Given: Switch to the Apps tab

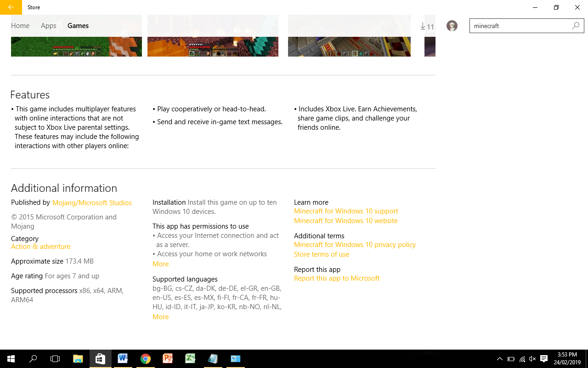Looking at the screenshot, I should pyautogui.click(x=48, y=26).
